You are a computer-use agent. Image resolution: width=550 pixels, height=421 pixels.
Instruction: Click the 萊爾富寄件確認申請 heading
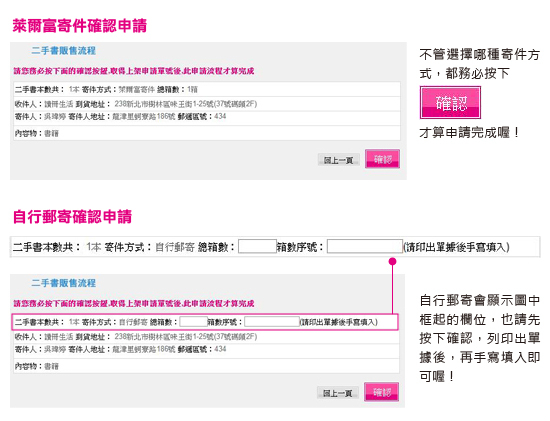coord(80,26)
